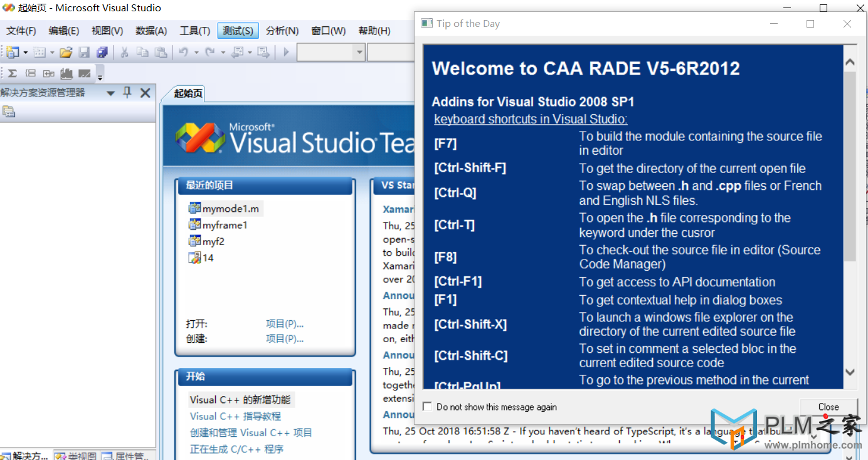This screenshot has height=460, width=868.
Task: Open the 分析(N) menu
Action: coord(282,31)
